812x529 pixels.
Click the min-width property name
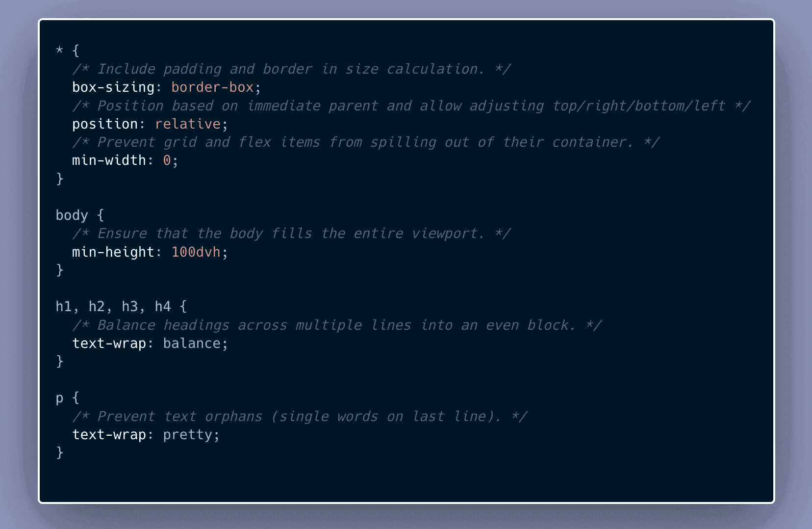[109, 160]
